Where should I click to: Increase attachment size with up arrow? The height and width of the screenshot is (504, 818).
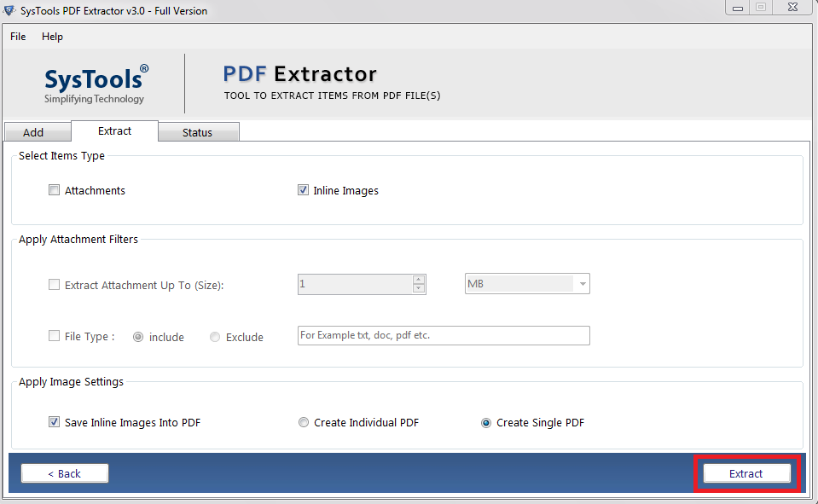419,280
